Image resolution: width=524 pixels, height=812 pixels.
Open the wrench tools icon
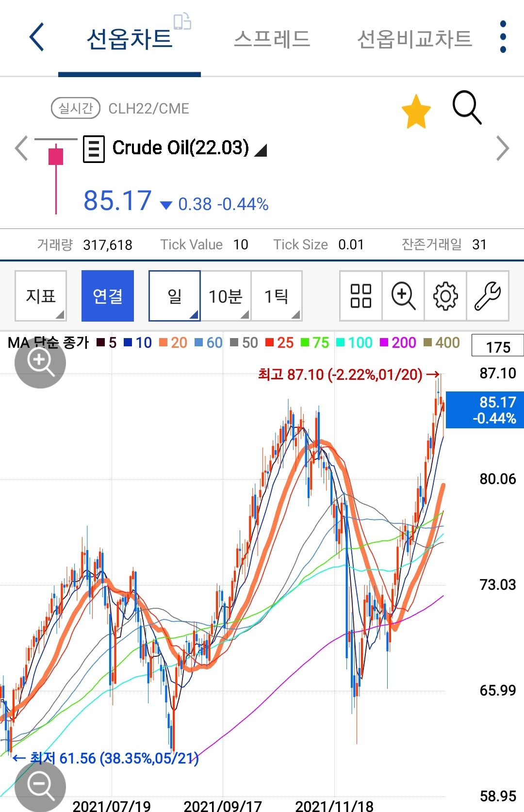(488, 296)
